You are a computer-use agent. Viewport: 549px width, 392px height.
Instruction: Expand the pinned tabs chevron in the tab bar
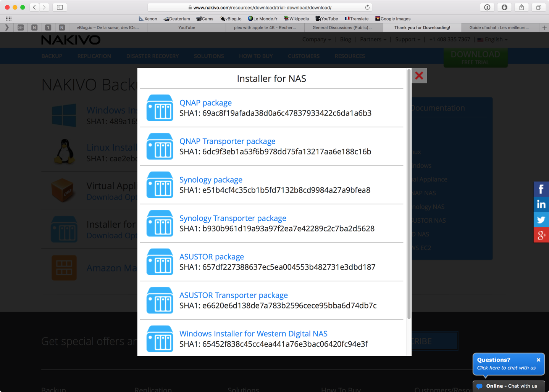(x=6, y=27)
